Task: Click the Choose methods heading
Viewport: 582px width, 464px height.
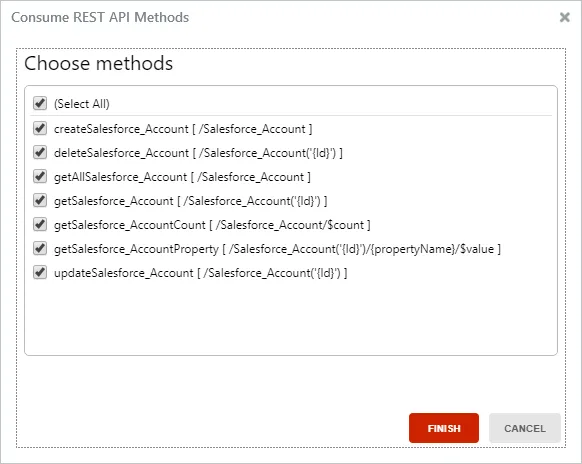Action: [98, 63]
